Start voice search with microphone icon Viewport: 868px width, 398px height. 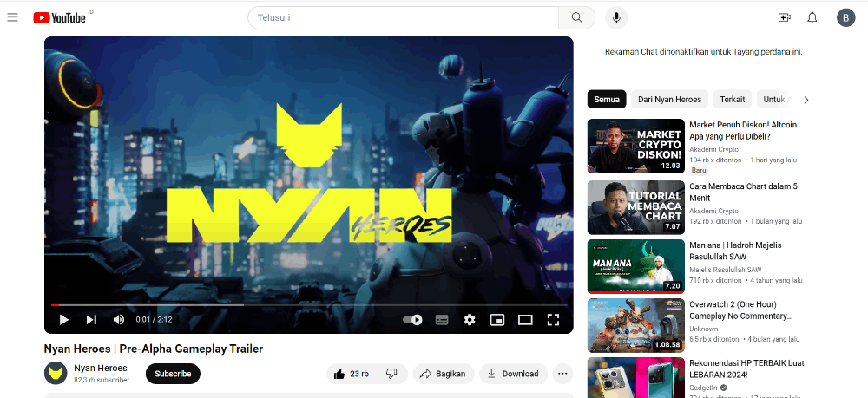pos(616,17)
